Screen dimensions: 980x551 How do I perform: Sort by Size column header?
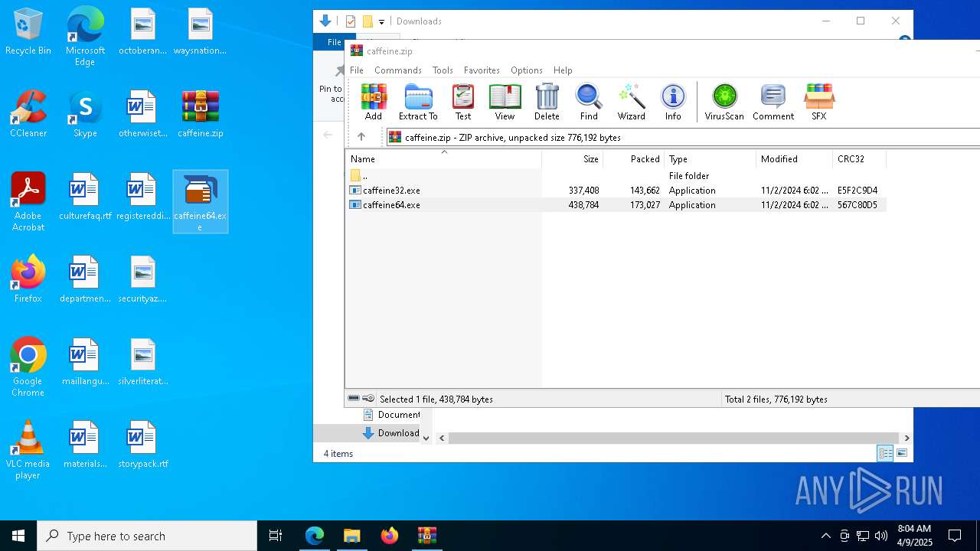pyautogui.click(x=573, y=159)
